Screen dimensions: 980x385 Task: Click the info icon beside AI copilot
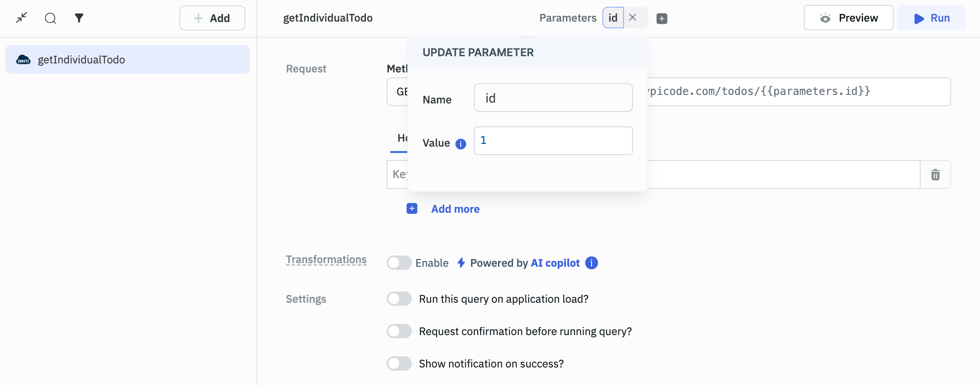(x=592, y=263)
